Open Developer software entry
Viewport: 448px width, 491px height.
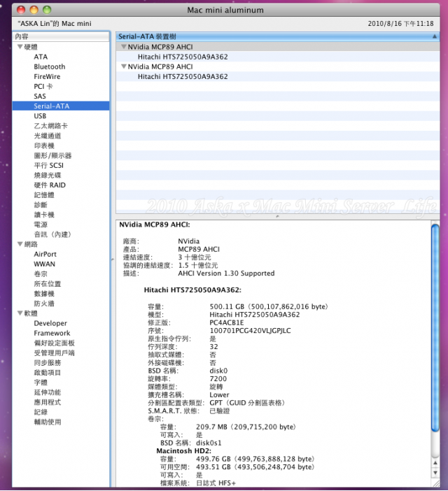pyautogui.click(x=50, y=323)
